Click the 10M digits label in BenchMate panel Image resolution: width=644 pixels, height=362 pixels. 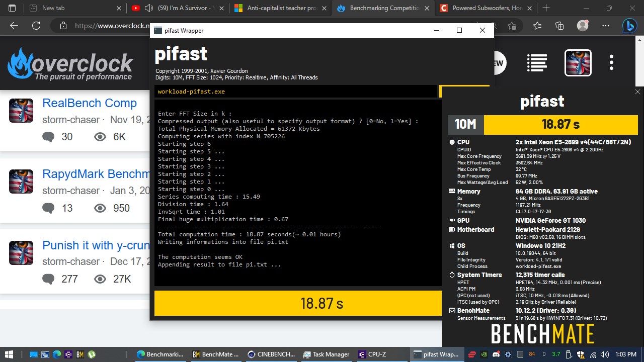click(x=466, y=125)
